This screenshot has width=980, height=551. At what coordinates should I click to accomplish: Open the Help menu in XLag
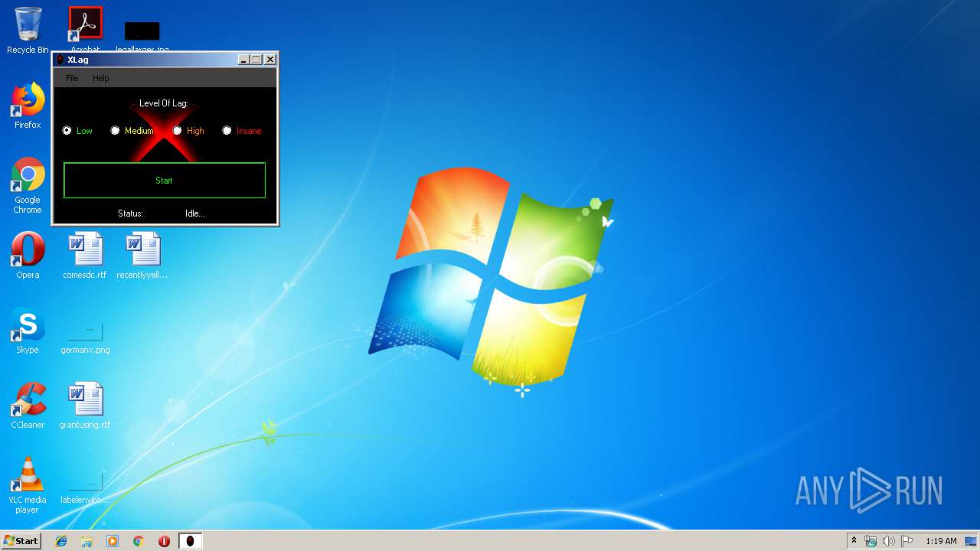[x=101, y=78]
